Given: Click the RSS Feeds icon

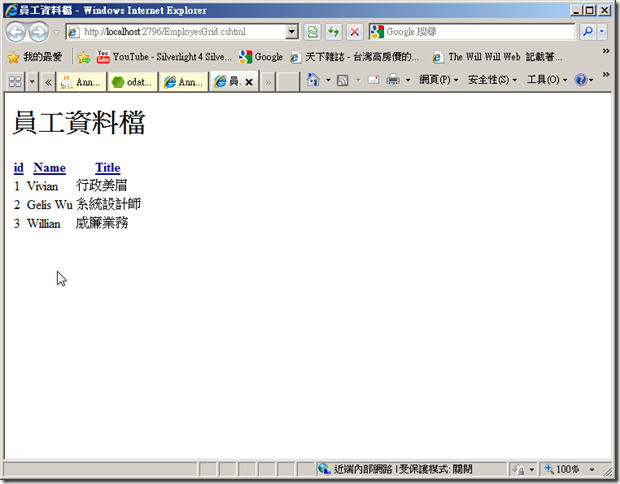Looking at the screenshot, I should coord(343,80).
